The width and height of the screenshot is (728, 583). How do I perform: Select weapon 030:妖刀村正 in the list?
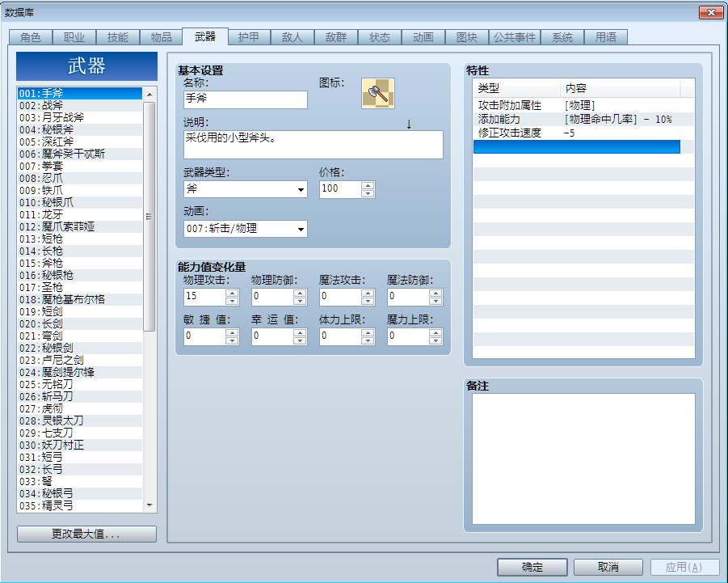(x=79, y=445)
